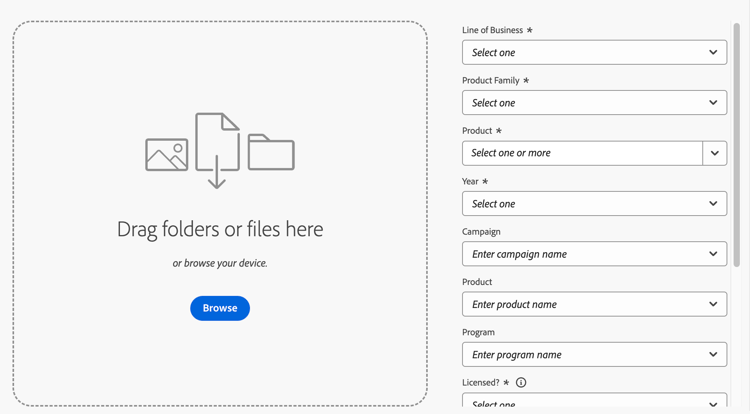750x414 pixels.
Task: Click the required Product 'Select one or more' field
Action: (582, 153)
